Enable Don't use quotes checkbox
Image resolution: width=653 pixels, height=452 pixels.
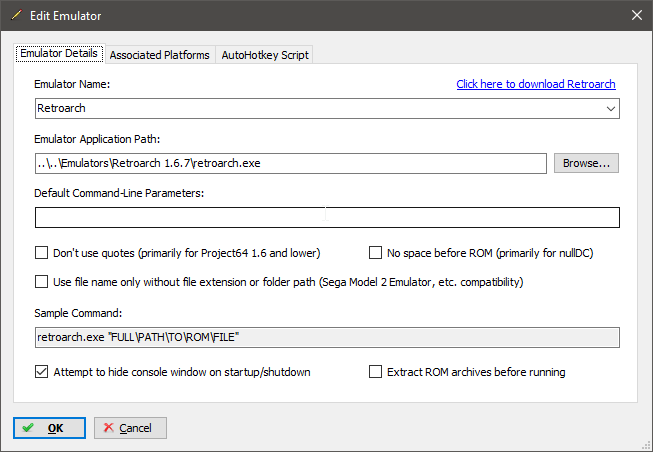click(x=41, y=253)
